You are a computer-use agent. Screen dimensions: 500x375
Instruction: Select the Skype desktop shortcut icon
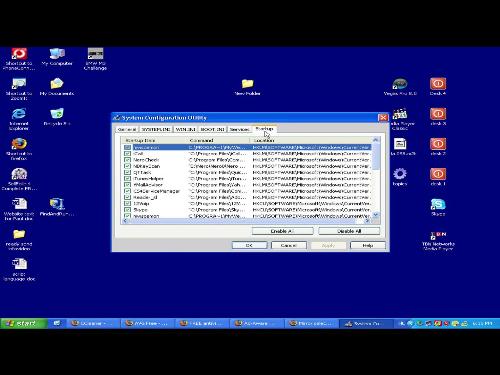click(x=438, y=207)
